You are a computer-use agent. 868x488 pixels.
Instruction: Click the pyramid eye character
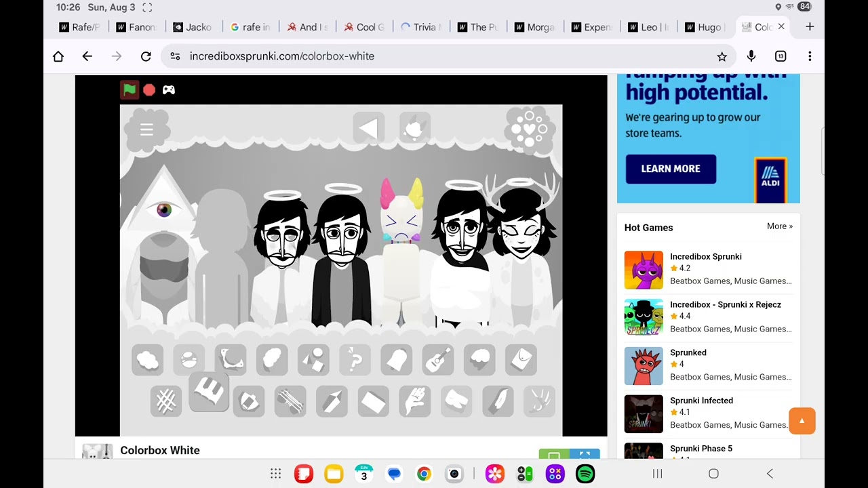pyautogui.click(x=163, y=245)
